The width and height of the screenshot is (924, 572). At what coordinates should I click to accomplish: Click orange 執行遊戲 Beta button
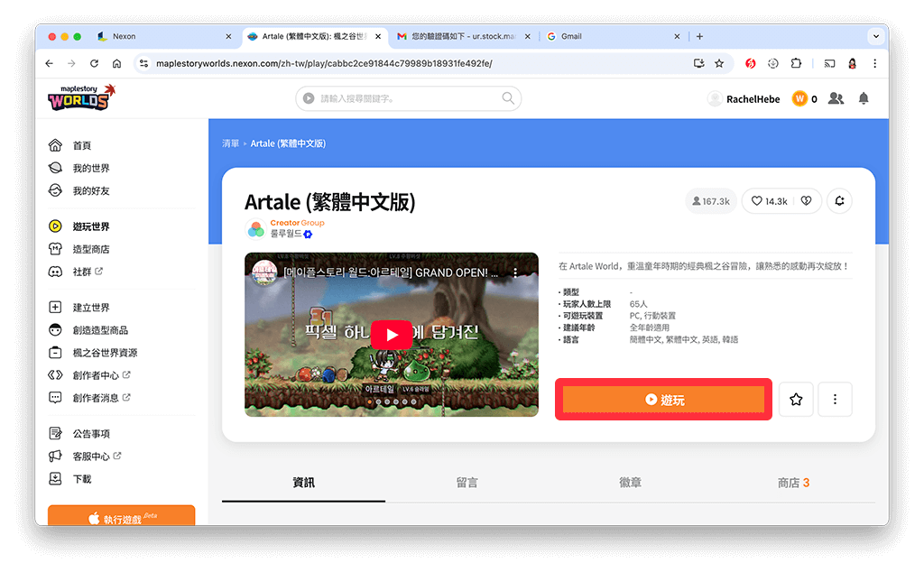coord(122,516)
